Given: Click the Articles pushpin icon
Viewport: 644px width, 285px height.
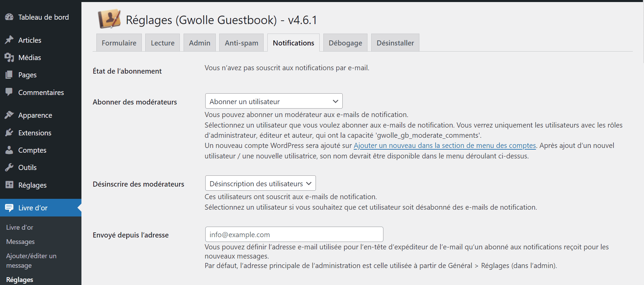Looking at the screenshot, I should pos(9,40).
